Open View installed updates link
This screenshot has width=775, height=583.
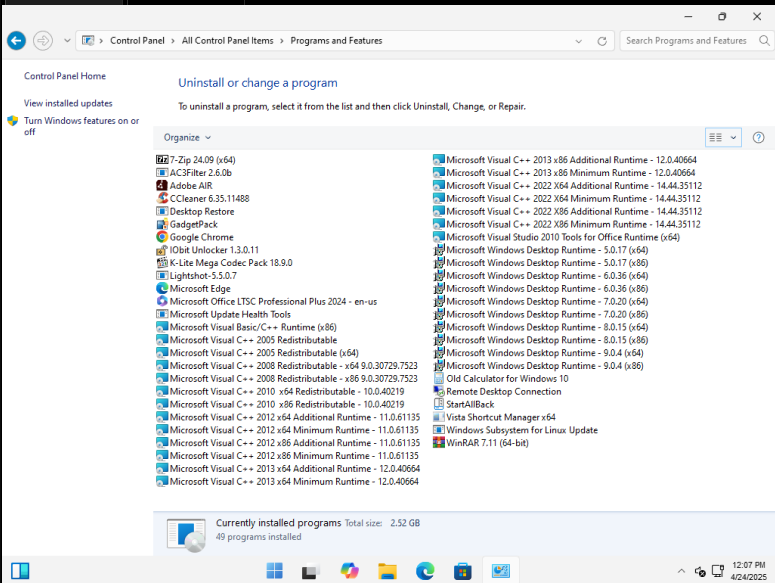[x=68, y=103]
